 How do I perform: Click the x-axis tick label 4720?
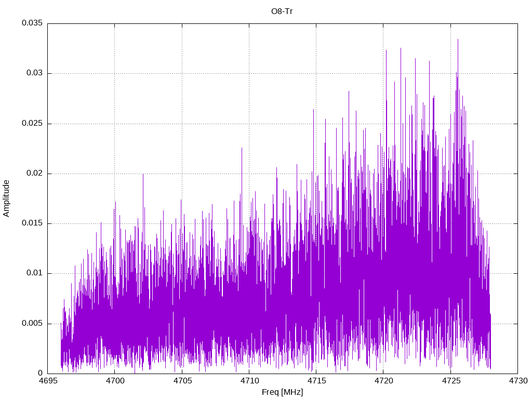coord(384,381)
